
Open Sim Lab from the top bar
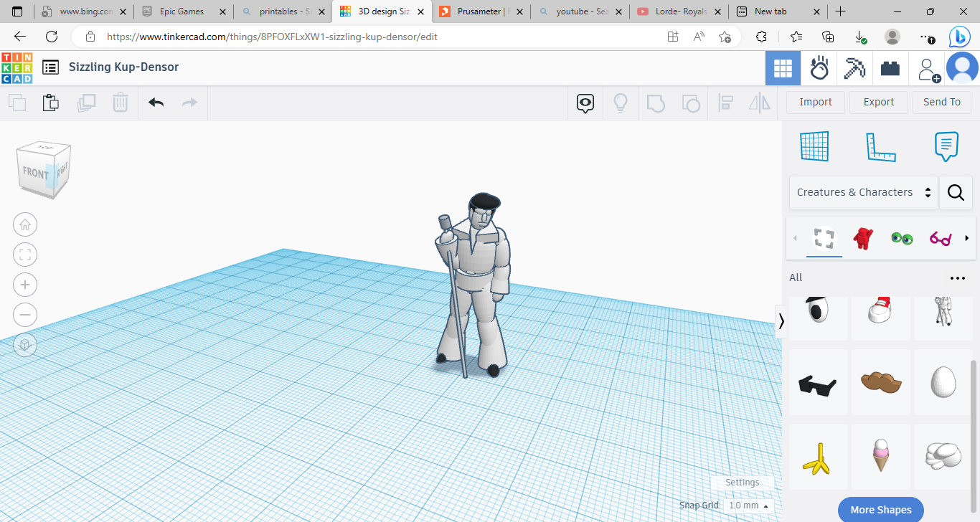pyautogui.click(x=819, y=68)
